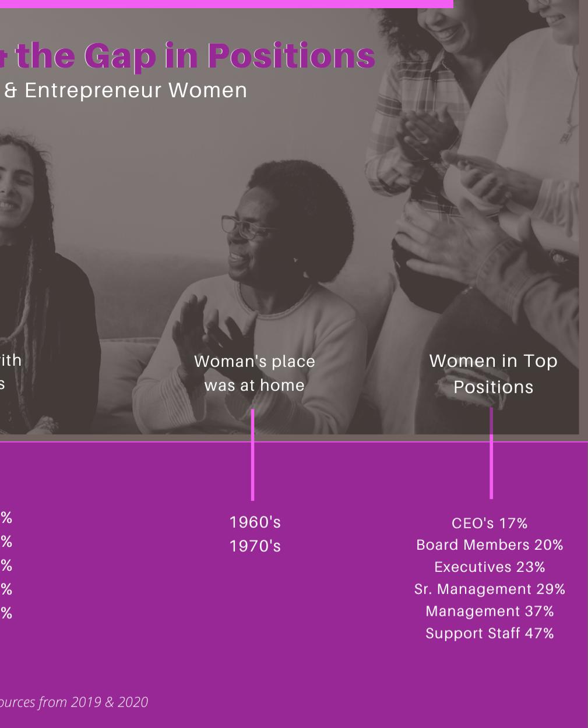The height and width of the screenshot is (728, 588).
Task: Click the 1960's text
Action: (255, 522)
